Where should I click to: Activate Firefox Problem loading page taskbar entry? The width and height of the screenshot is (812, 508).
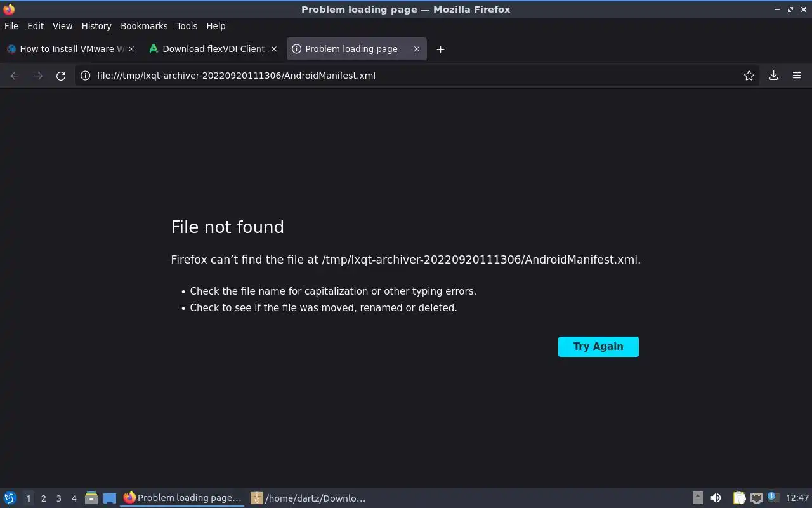point(183,498)
